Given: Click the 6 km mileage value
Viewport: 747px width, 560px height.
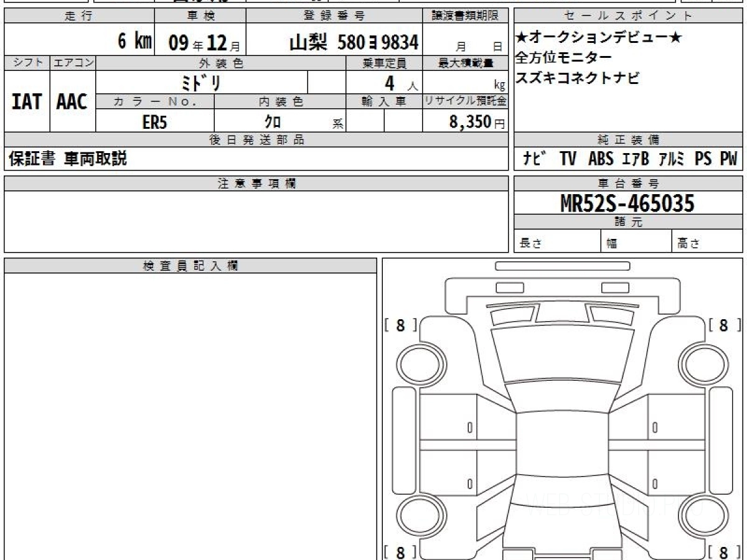Looking at the screenshot, I should pyautogui.click(x=135, y=41).
